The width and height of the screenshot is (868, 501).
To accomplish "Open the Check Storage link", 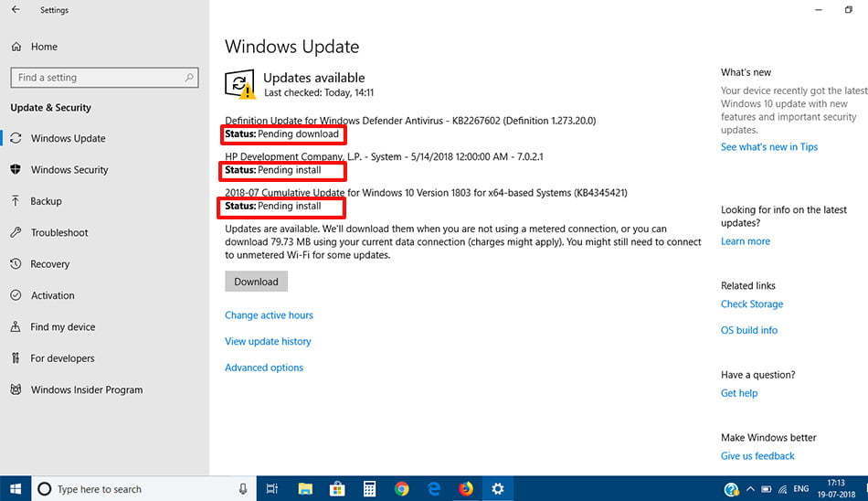I will tap(752, 304).
